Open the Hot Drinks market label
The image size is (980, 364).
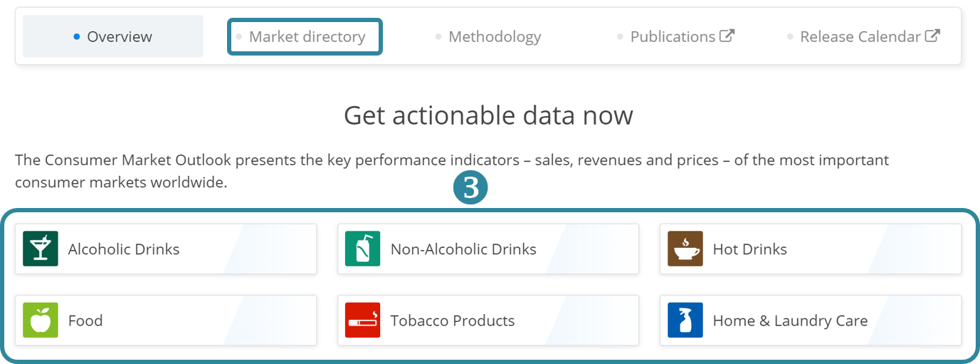[749, 249]
